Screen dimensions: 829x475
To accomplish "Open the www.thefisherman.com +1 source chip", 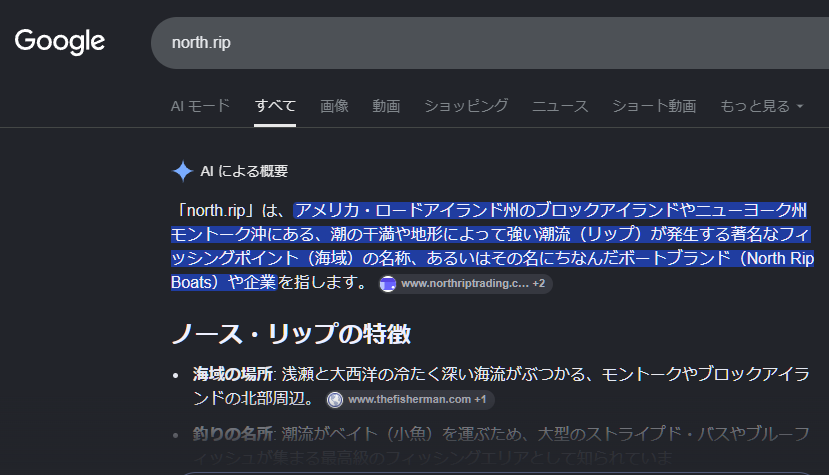I will click(410, 399).
